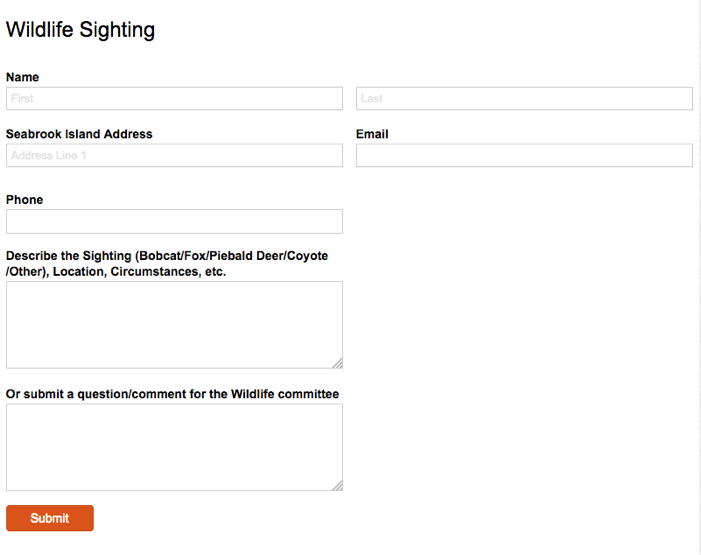Click the First name input field
The width and height of the screenshot is (701, 555).
[x=174, y=98]
